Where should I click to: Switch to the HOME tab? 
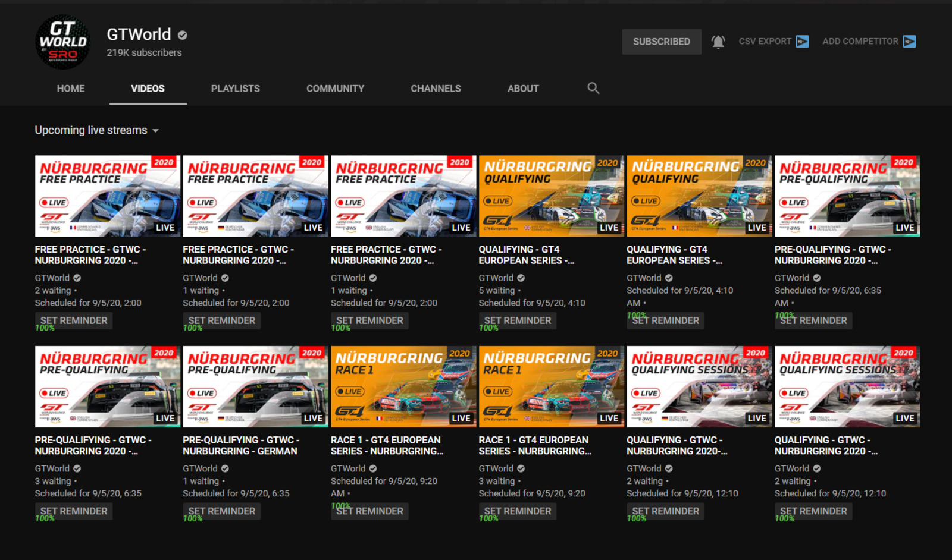click(71, 89)
